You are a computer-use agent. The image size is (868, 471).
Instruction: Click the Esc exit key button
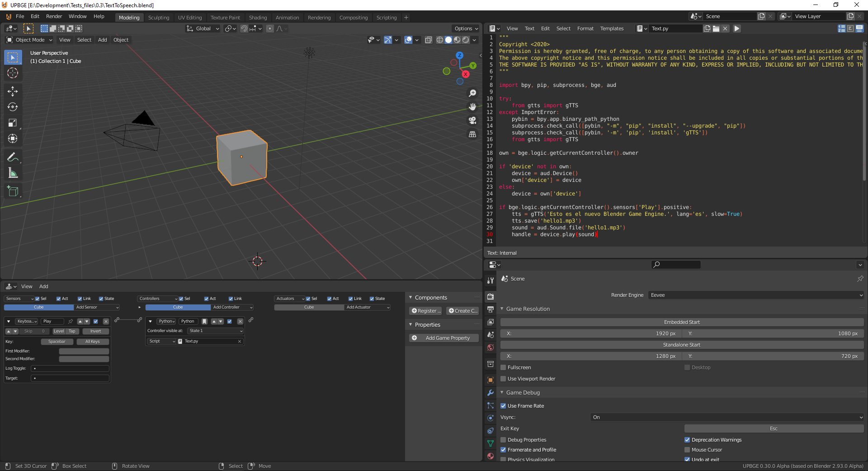774,428
